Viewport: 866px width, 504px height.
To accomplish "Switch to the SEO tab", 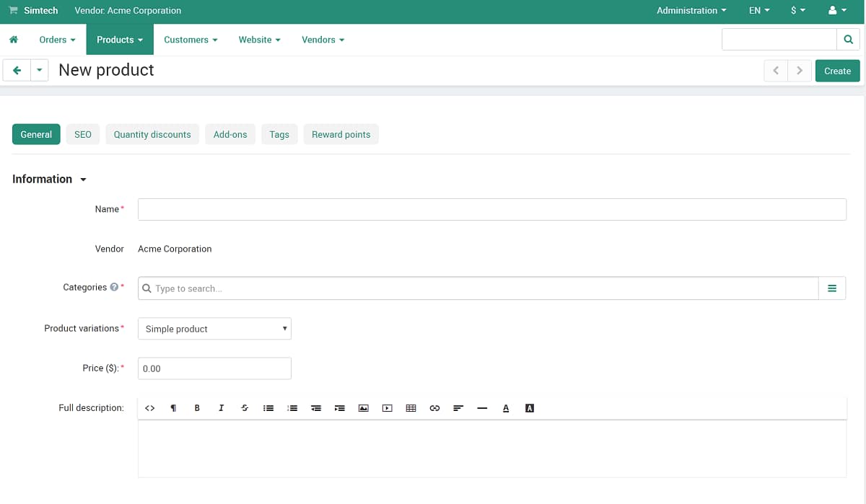I will click(x=82, y=134).
